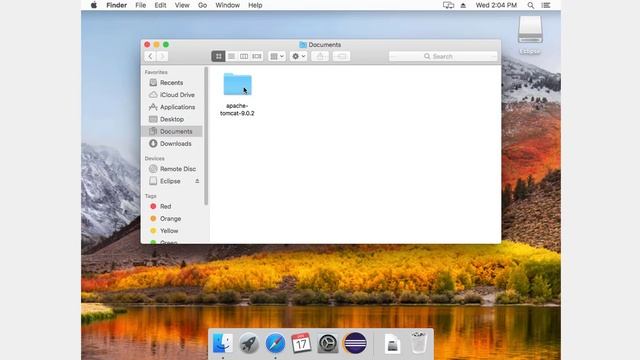
Task: Launch Eclipse from the Dock
Action: (355, 343)
